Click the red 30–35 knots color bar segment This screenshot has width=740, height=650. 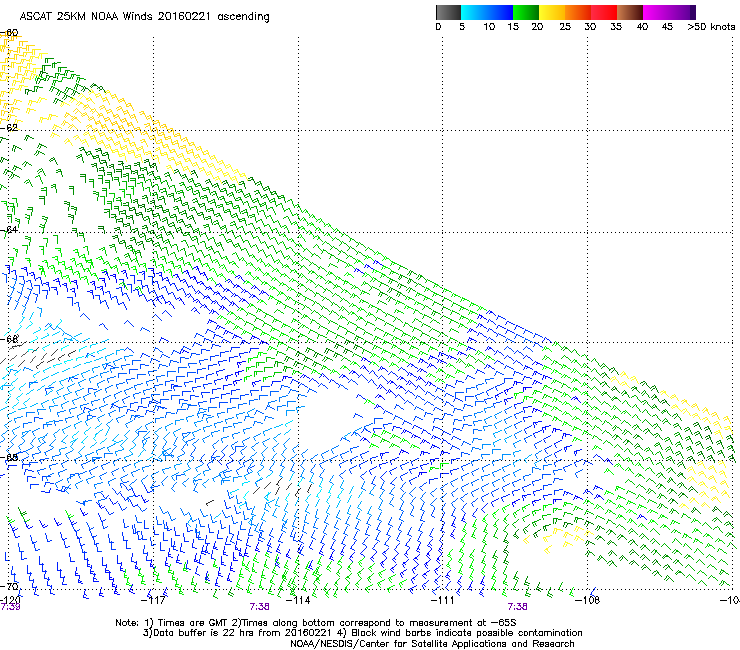pyautogui.click(x=604, y=12)
